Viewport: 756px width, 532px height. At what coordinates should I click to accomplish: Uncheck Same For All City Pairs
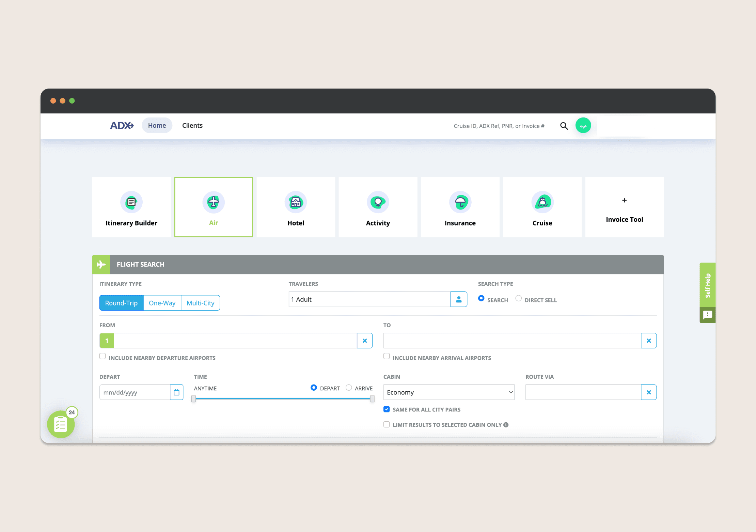click(x=387, y=409)
